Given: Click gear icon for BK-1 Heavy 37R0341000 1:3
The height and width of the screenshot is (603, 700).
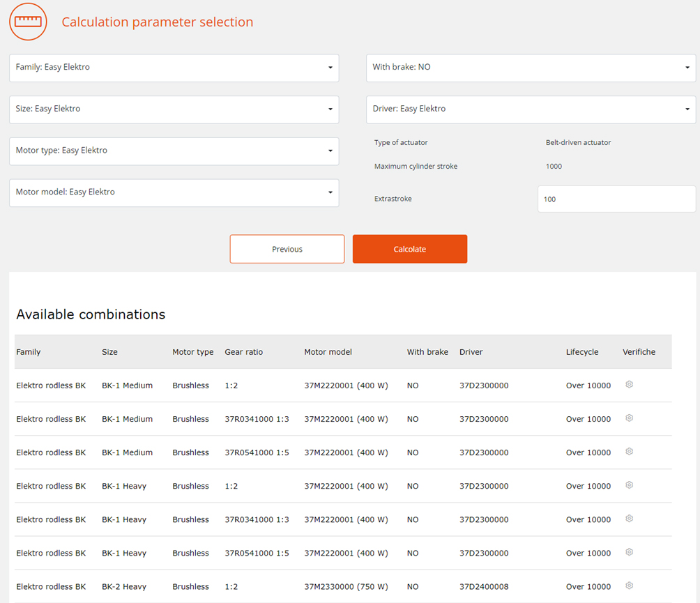Looking at the screenshot, I should (629, 519).
